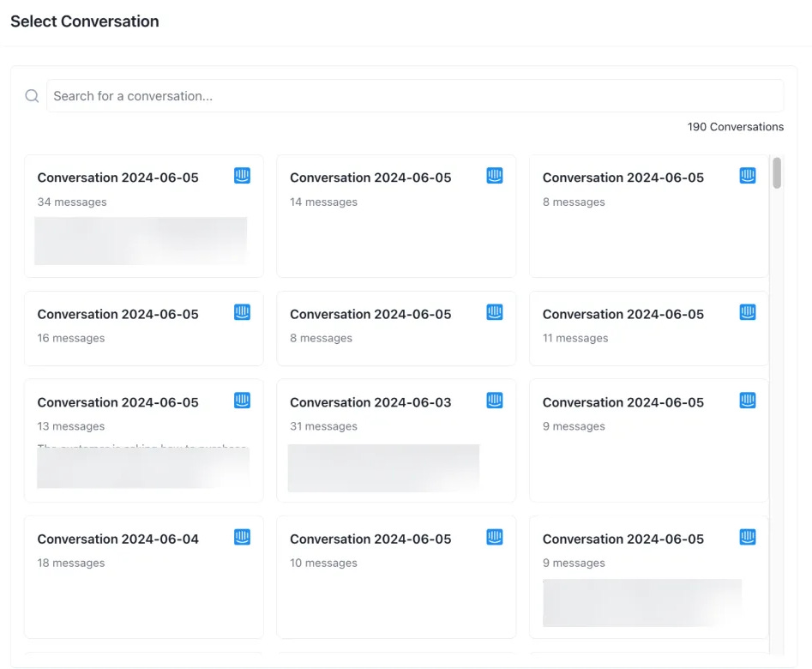The image size is (812, 669).
Task: Focus the 'Search for a conversation...' field
Action: [415, 96]
